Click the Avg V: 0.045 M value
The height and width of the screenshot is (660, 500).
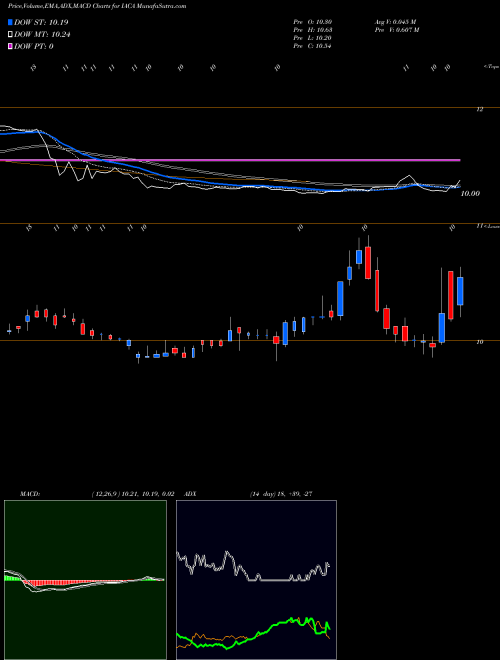click(395, 22)
